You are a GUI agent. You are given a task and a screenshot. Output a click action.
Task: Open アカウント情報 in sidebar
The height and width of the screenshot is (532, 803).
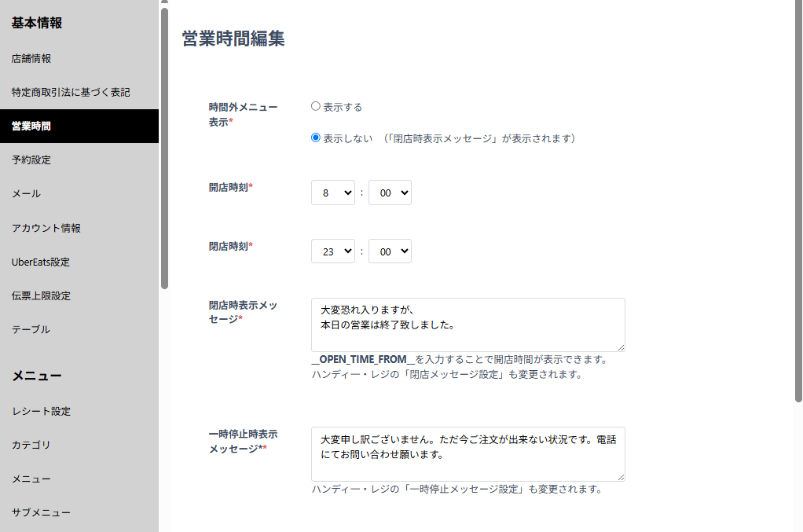click(x=46, y=228)
